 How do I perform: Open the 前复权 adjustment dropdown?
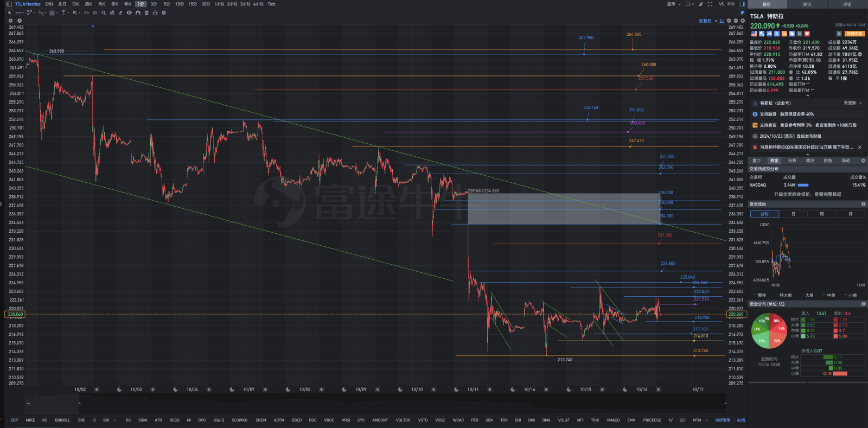pos(708,21)
